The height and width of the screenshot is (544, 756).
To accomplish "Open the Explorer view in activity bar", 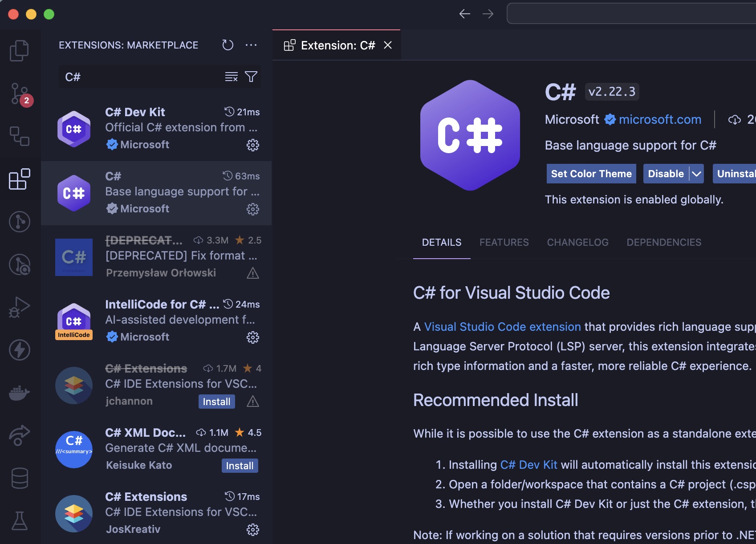I will (x=20, y=50).
